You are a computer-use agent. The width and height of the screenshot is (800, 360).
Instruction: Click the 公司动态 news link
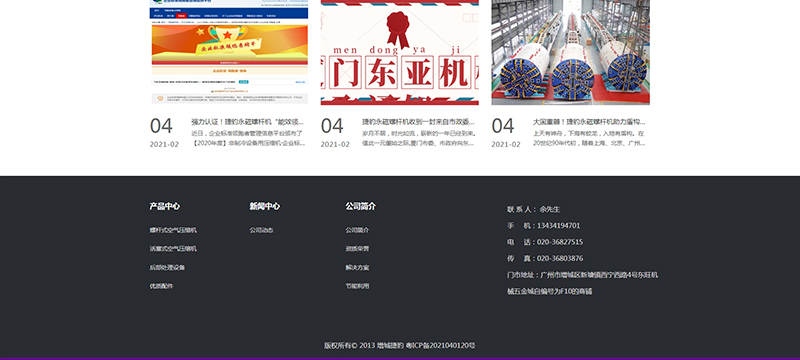coord(261,230)
